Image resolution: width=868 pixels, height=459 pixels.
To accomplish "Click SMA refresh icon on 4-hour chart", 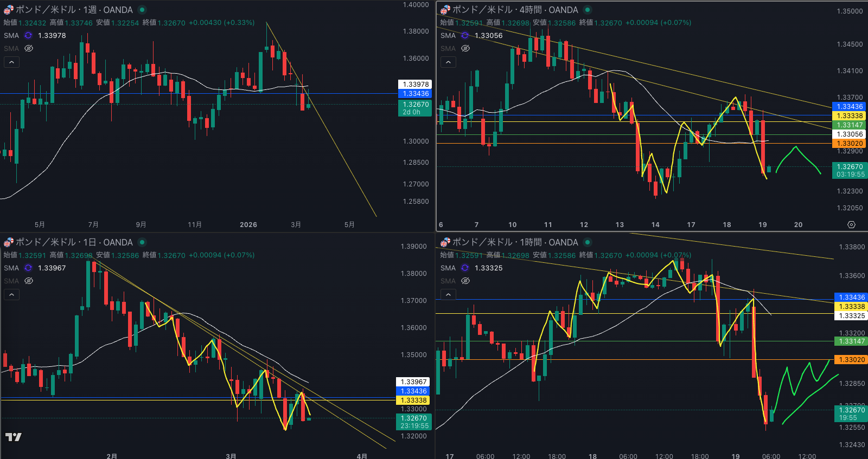I will (x=465, y=35).
